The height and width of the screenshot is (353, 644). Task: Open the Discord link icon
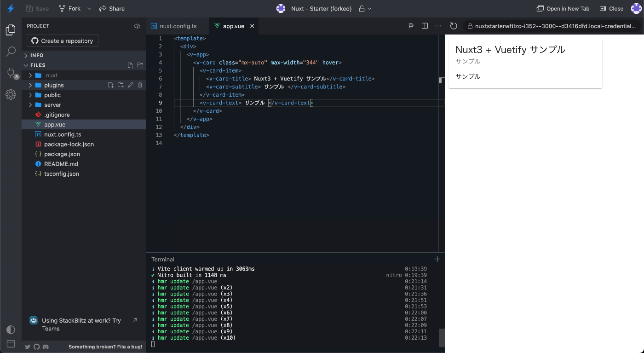pos(46,347)
